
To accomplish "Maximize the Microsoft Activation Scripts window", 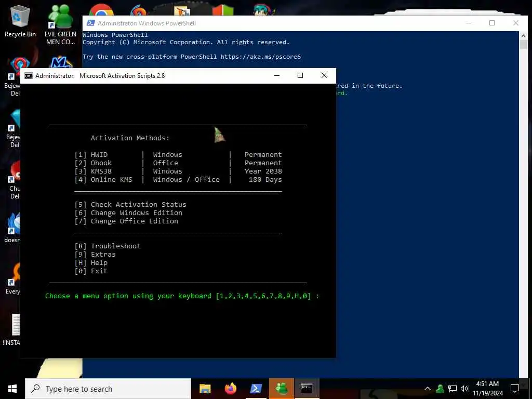I will pos(300,75).
